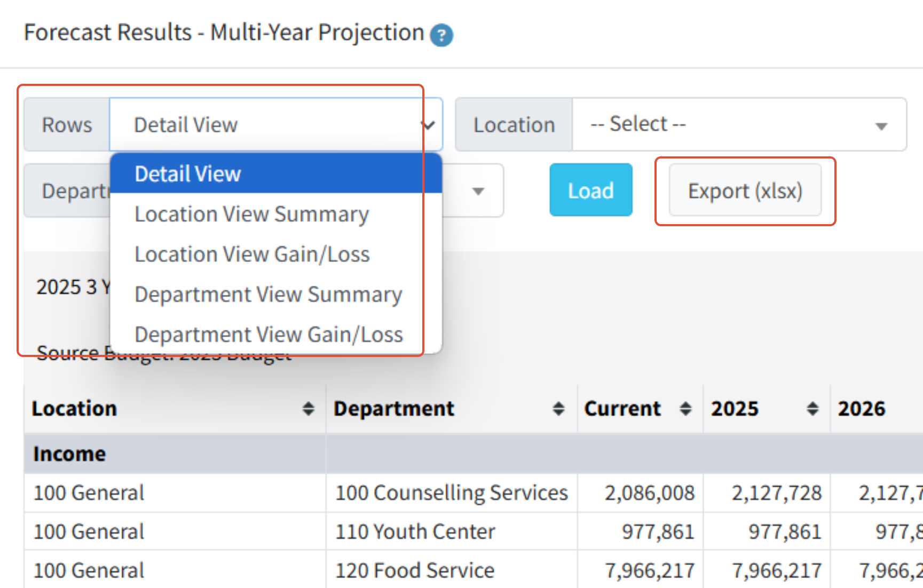The image size is (923, 588).
Task: Click 100 General in Counselling Services row
Action: tap(89, 493)
